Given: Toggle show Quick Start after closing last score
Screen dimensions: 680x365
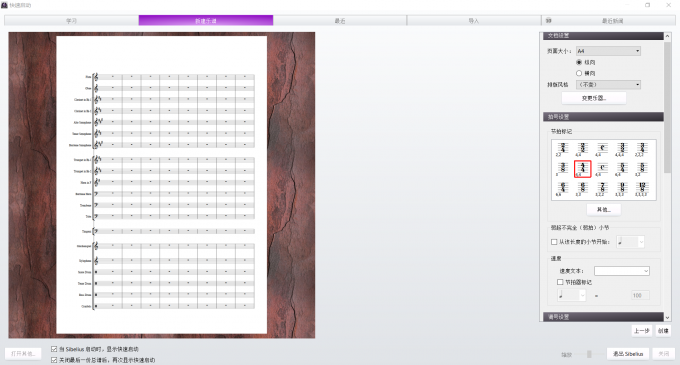Looking at the screenshot, I should (x=54, y=360).
